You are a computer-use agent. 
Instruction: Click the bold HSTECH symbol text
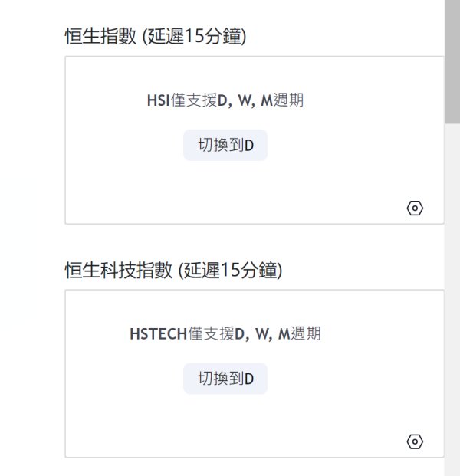[158, 334]
